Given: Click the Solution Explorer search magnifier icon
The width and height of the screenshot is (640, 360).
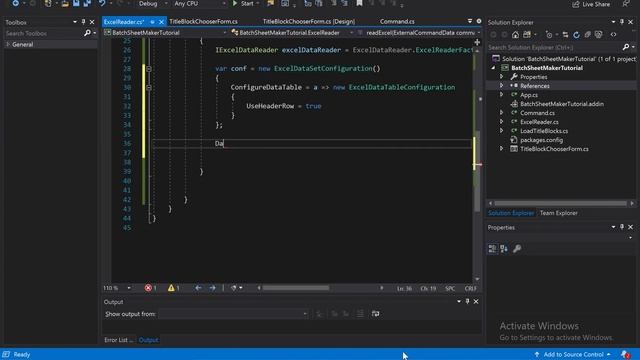Looking at the screenshot, I should tap(626, 47).
